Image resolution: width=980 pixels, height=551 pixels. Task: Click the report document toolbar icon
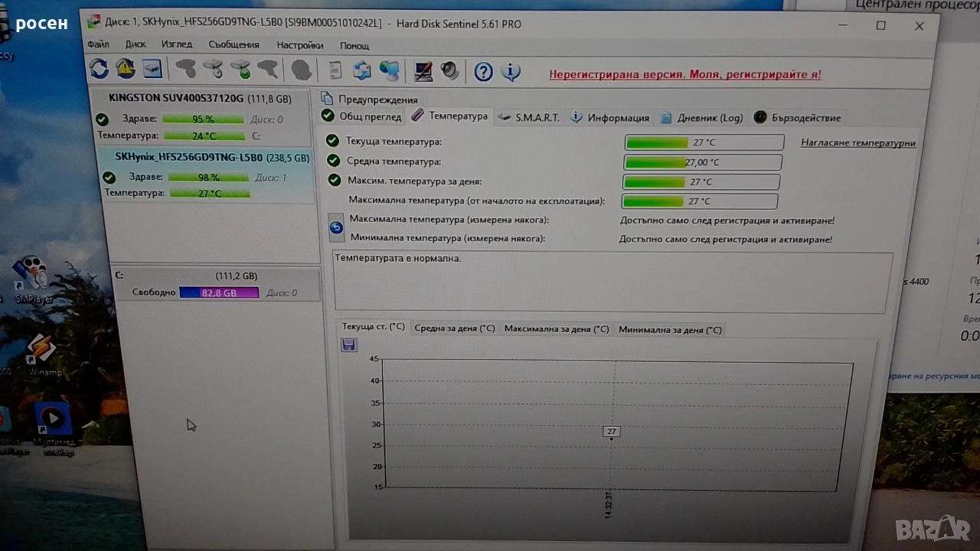(335, 70)
